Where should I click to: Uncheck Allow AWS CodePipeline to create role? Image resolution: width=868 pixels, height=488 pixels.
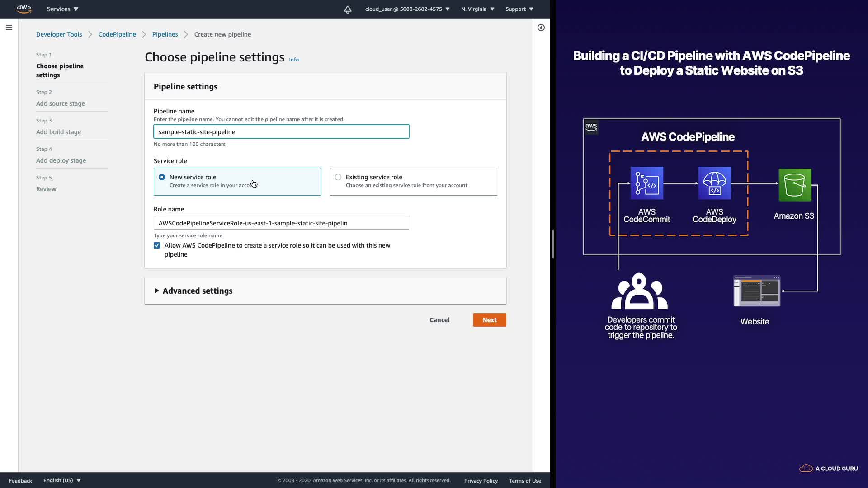[157, 245]
